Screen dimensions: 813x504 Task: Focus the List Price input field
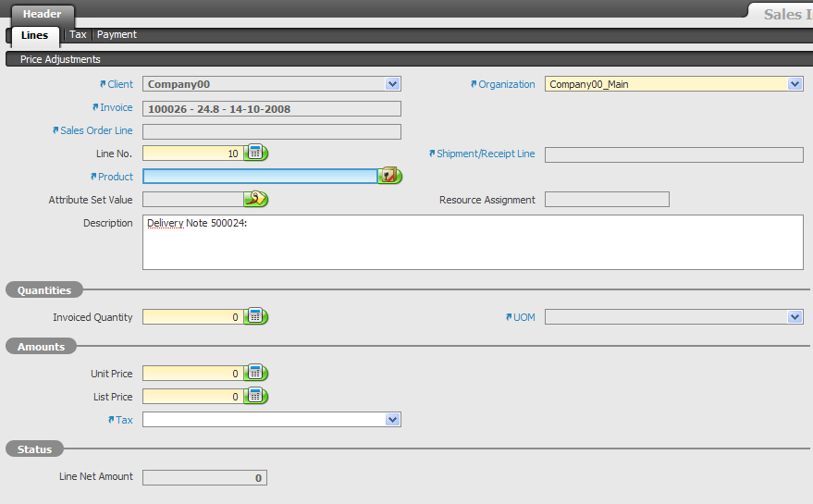click(193, 397)
